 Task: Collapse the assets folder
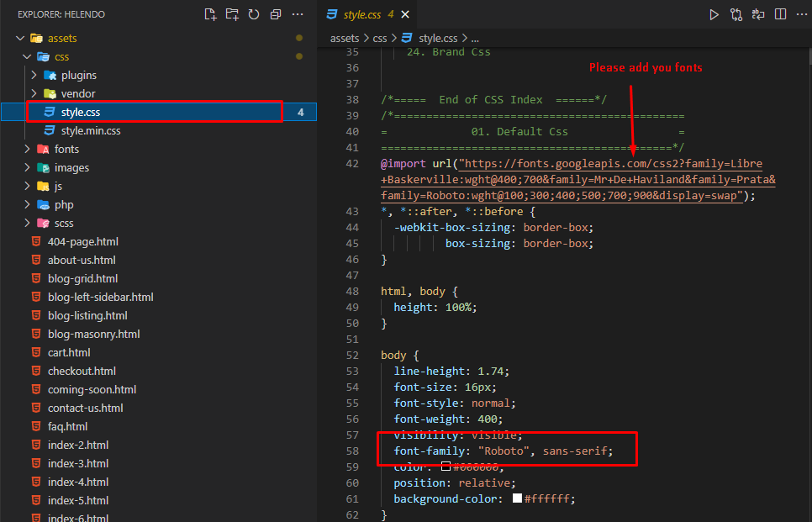click(x=21, y=39)
